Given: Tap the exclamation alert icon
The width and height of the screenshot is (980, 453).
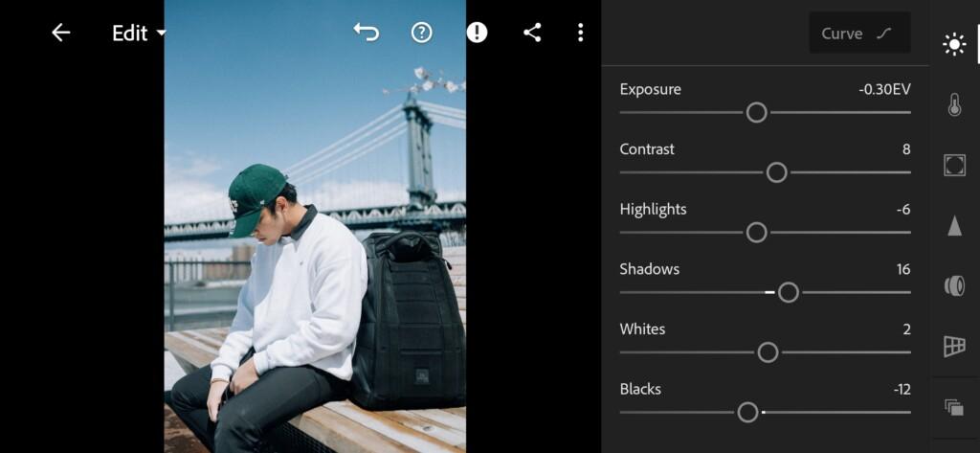Looking at the screenshot, I should (477, 33).
